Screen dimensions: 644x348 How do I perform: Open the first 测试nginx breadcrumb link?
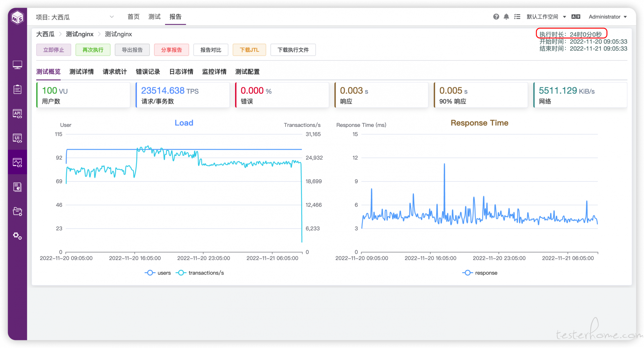pos(80,34)
